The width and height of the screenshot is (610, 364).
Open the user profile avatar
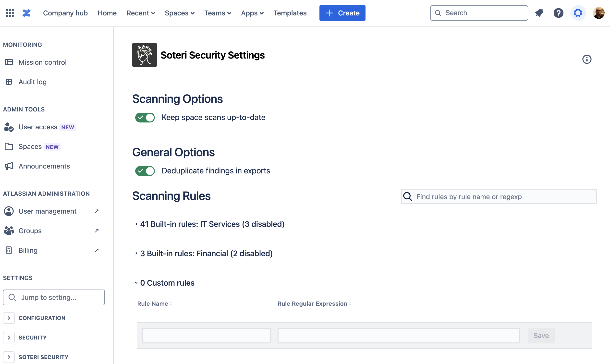(598, 13)
